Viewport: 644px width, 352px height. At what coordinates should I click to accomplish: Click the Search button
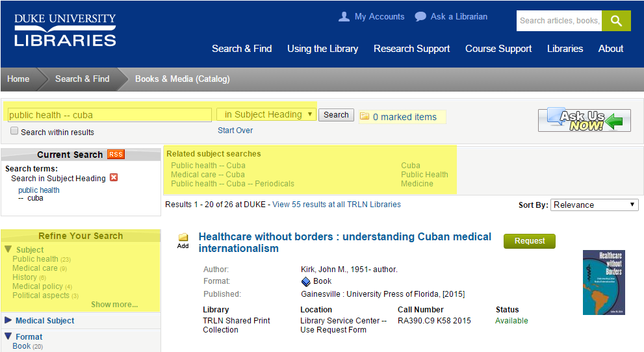(x=336, y=115)
